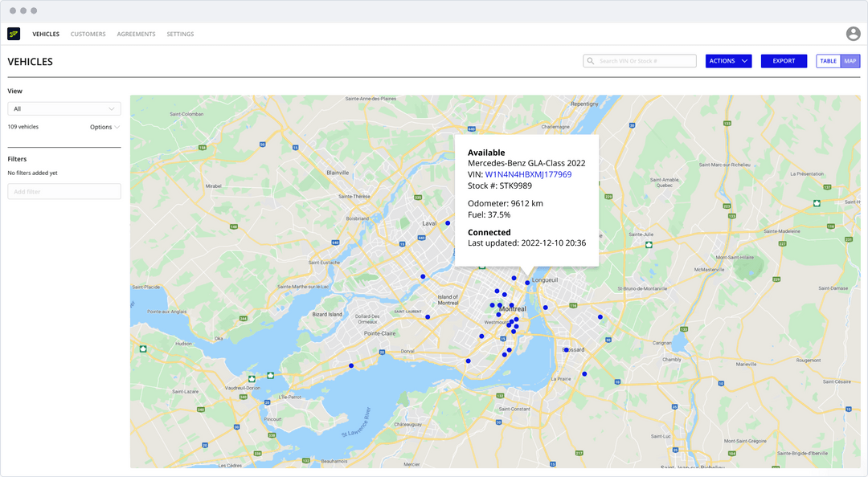The height and width of the screenshot is (477, 868).
Task: Switch to TABLE view
Action: pos(828,60)
